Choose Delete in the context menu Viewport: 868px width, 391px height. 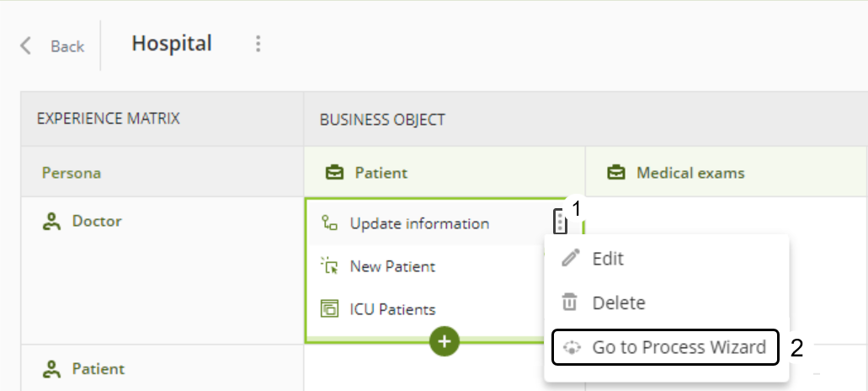[619, 303]
